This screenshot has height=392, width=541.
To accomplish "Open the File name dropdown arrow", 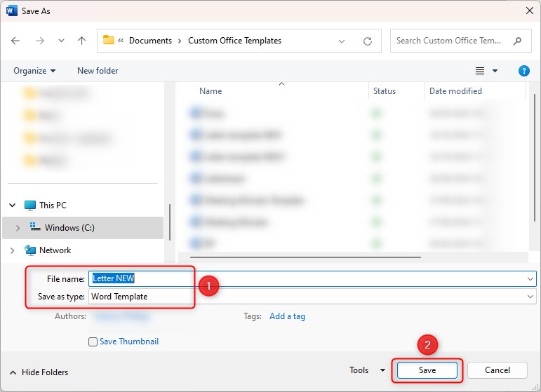I will tap(530, 278).
